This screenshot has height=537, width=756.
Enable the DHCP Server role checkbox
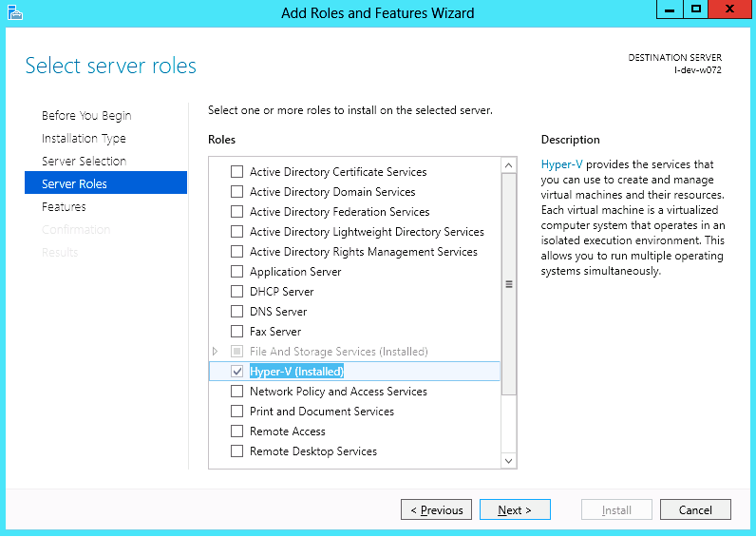coord(237,292)
